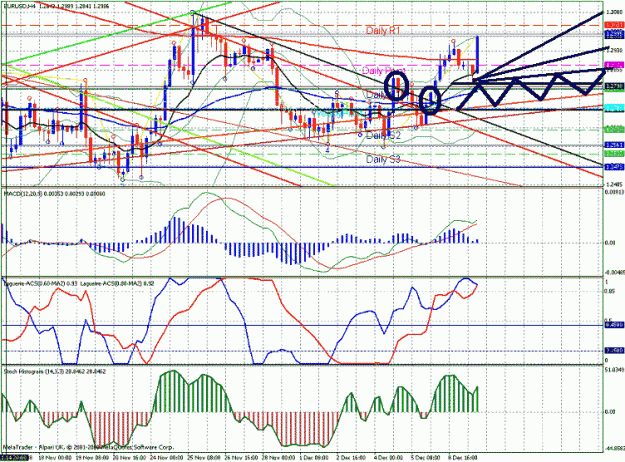Click the '18 Nov 00:00' time label
Image resolution: width=625 pixels, height=462 pixels.
pos(55,457)
